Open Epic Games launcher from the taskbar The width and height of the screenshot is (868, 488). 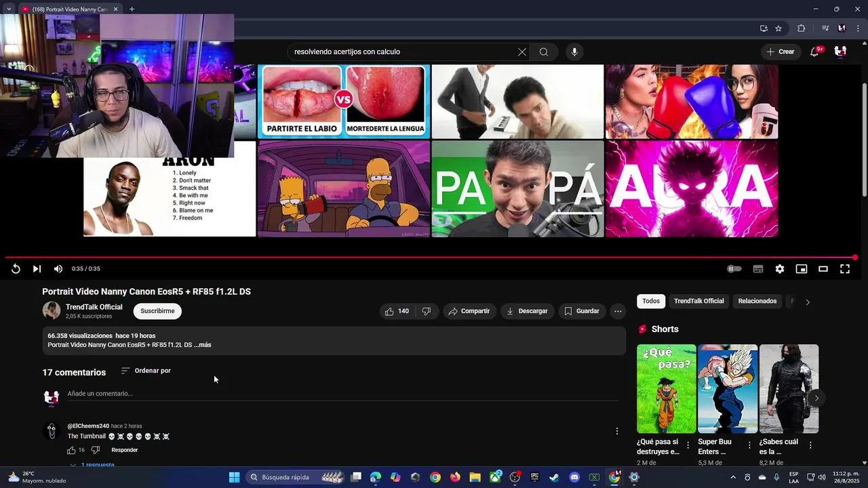pyautogui.click(x=534, y=477)
